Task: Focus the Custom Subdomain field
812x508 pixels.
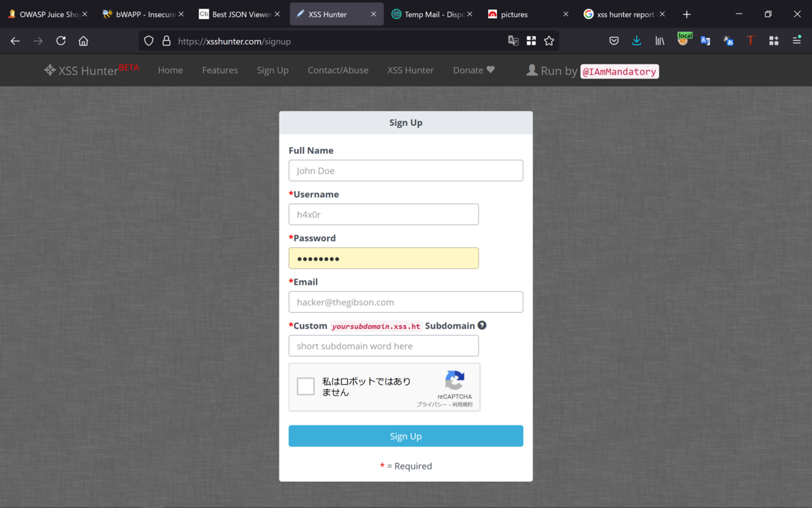Action: [384, 345]
